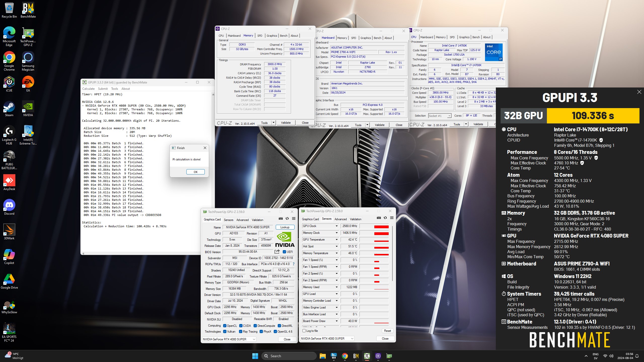Toggle the Vulkan checkbox
The height and width of the screenshot is (362, 644).
point(225,332)
